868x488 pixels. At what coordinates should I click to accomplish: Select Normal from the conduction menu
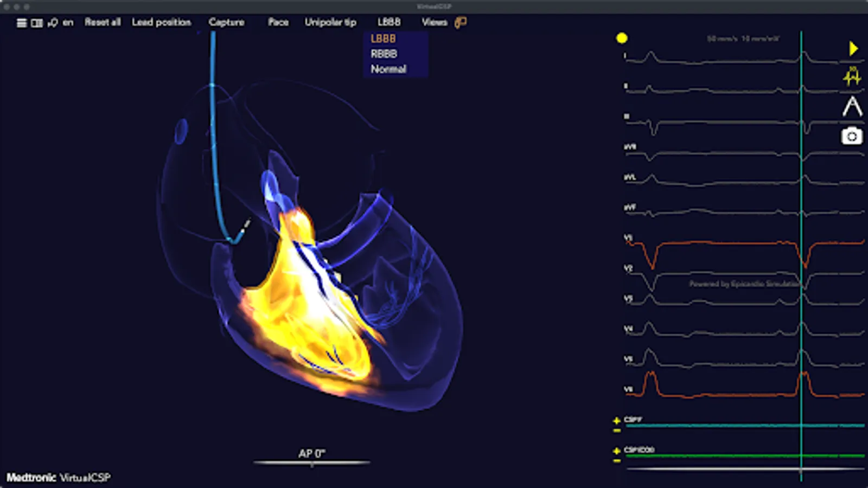pos(388,69)
